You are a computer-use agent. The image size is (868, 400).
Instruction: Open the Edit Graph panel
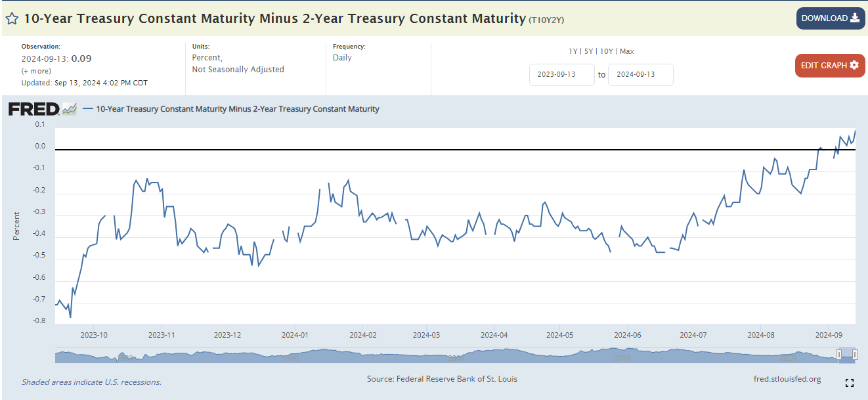pyautogui.click(x=829, y=65)
